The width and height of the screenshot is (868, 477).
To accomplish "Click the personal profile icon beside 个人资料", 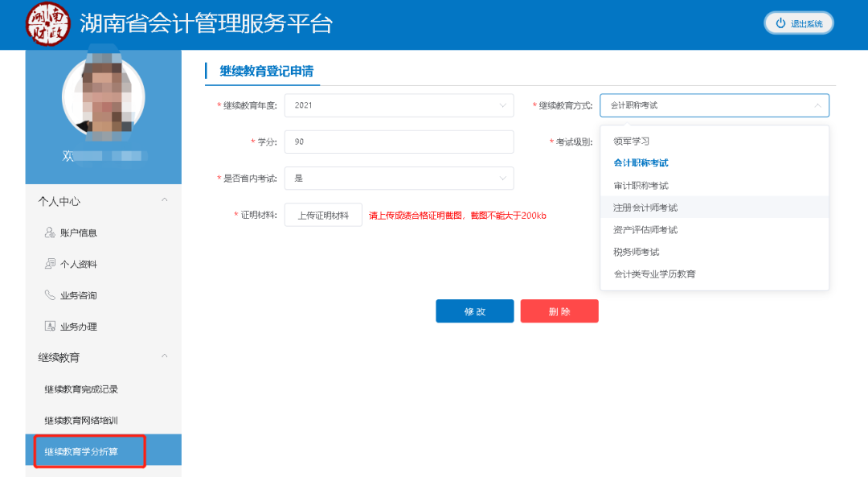I will (x=50, y=264).
